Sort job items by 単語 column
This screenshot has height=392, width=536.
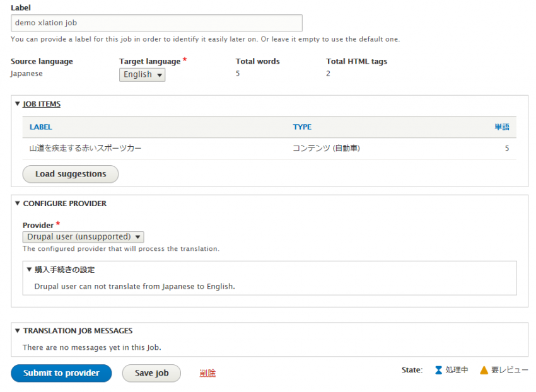501,127
